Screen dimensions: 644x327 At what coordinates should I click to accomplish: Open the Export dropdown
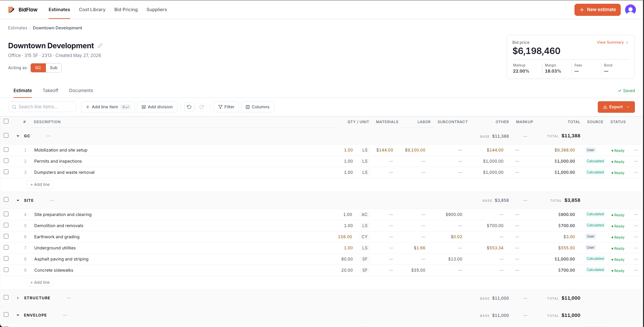(616, 107)
